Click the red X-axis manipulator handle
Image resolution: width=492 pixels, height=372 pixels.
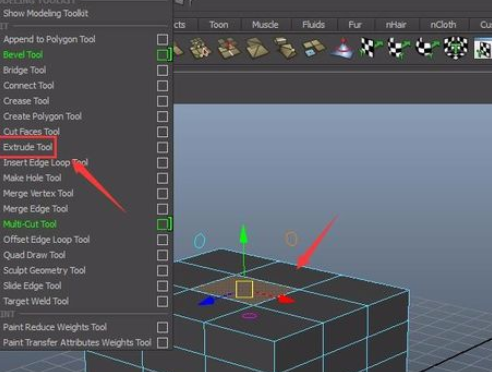coord(284,299)
